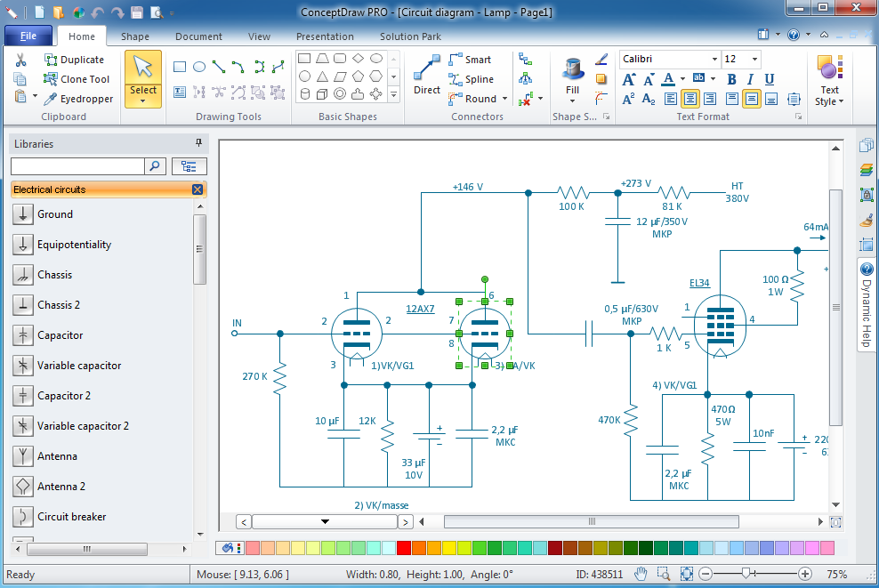Toggle Underline text formatting
The width and height of the screenshot is (879, 588).
point(770,79)
